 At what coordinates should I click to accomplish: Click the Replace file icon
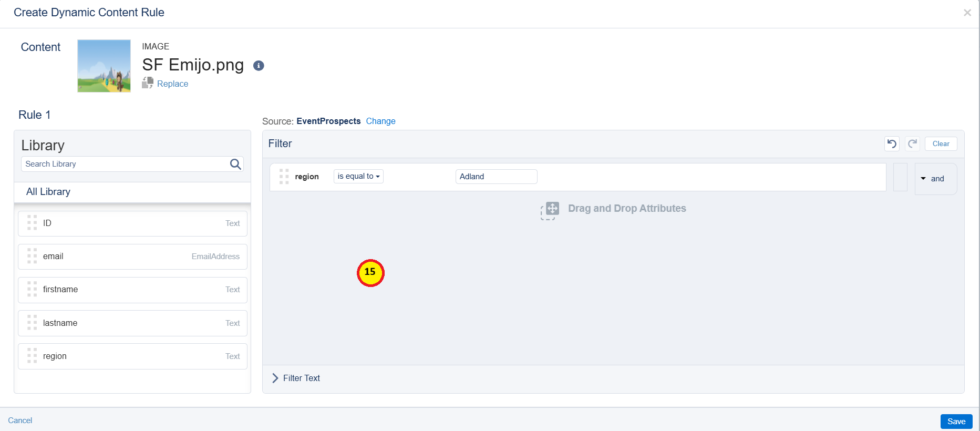pyautogui.click(x=148, y=83)
